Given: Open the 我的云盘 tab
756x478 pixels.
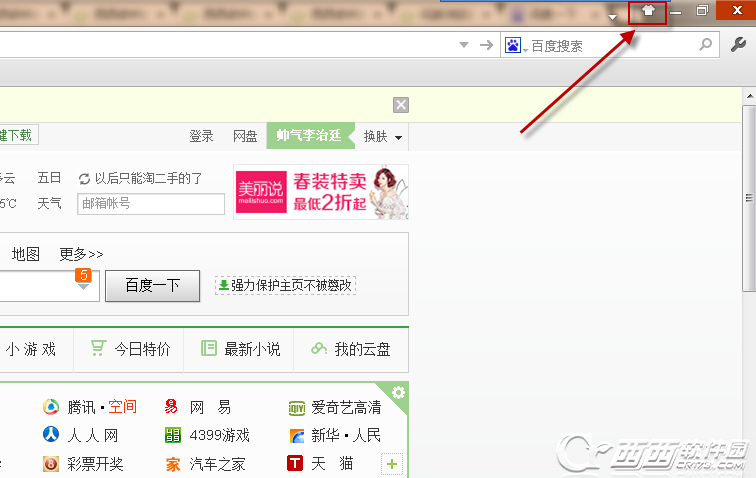Looking at the screenshot, I should [x=351, y=349].
